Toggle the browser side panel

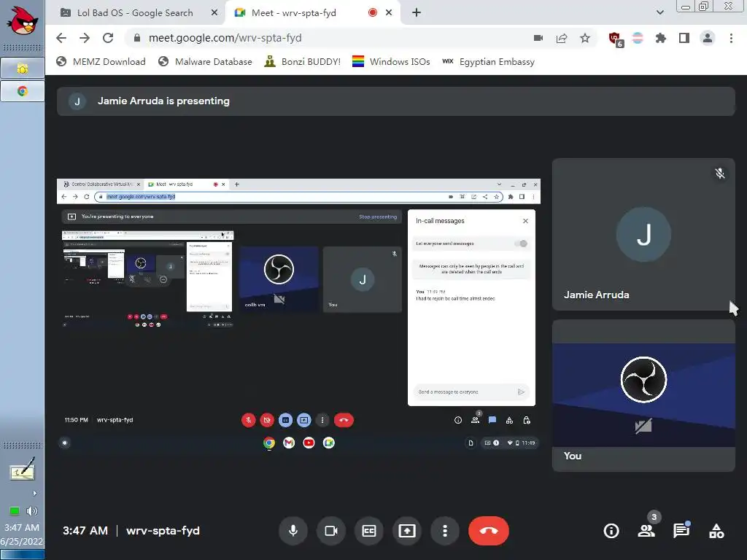[x=684, y=38]
